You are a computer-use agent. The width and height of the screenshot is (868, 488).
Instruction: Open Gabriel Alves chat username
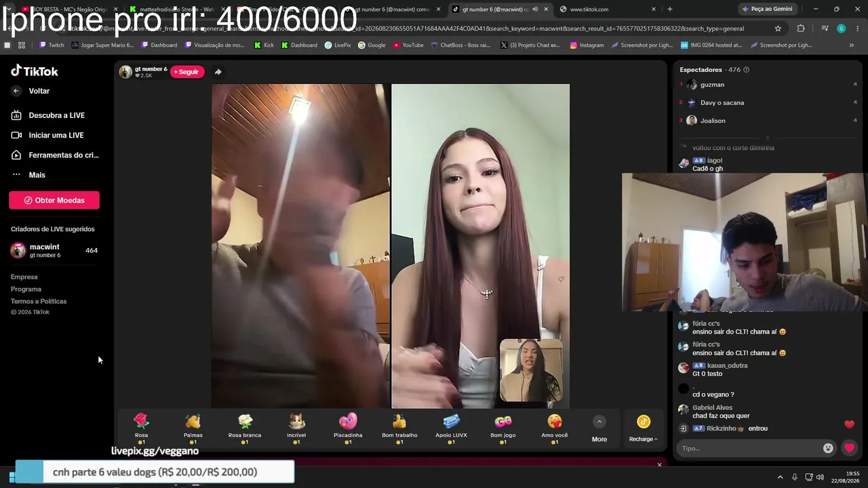click(x=712, y=408)
